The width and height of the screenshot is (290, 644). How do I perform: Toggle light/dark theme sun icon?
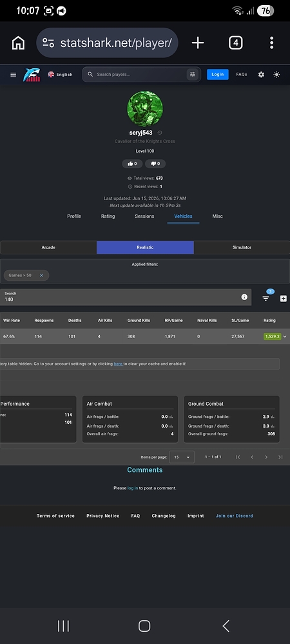(x=276, y=75)
